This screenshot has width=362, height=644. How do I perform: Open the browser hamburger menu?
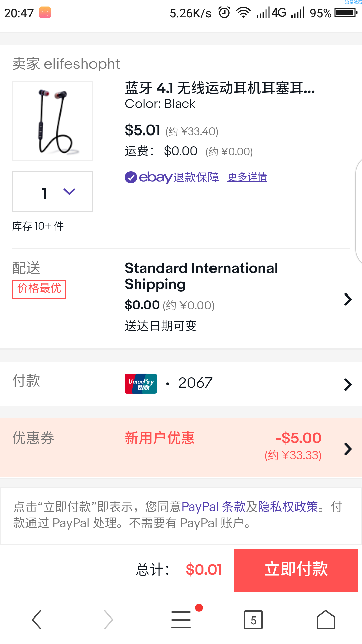click(x=181, y=619)
